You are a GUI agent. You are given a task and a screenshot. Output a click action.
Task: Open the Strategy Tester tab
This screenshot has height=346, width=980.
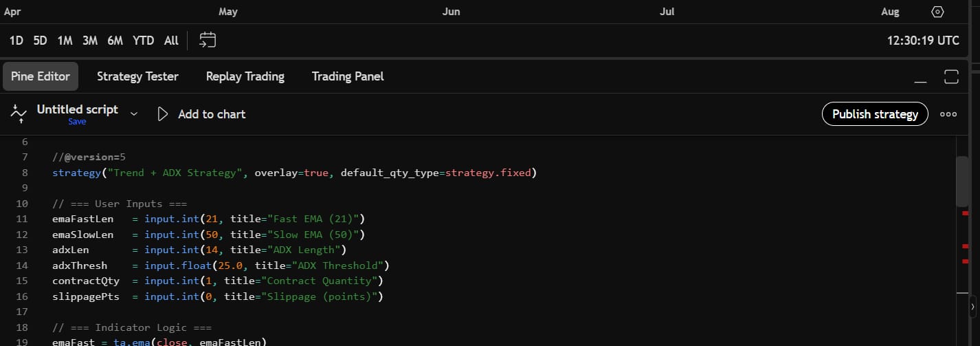pyautogui.click(x=137, y=76)
